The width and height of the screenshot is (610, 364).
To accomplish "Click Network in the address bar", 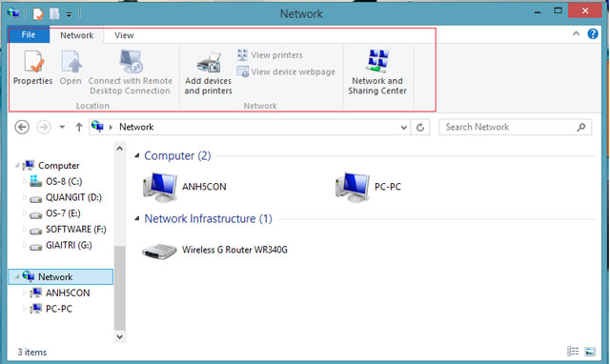I will tap(136, 127).
